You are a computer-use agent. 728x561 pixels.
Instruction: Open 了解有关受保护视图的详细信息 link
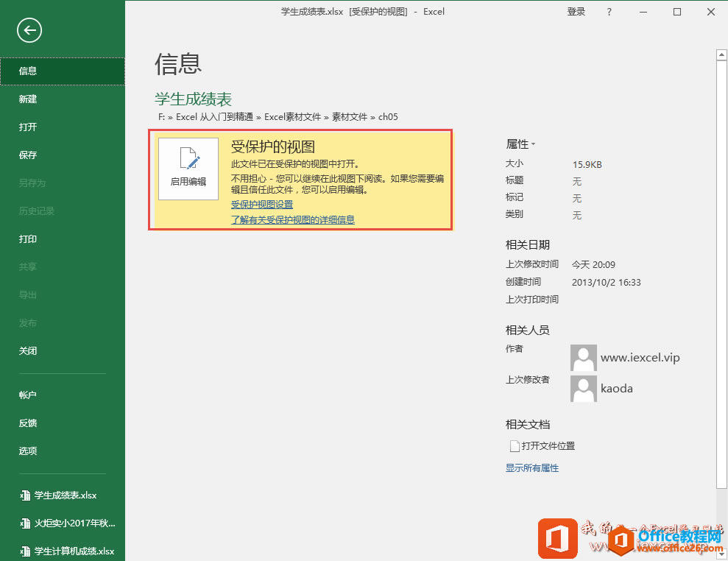[293, 219]
